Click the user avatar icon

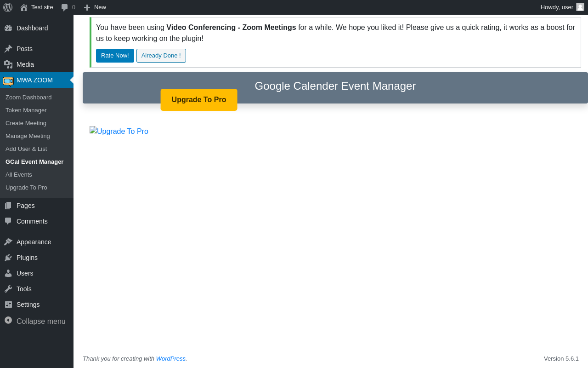click(x=580, y=7)
